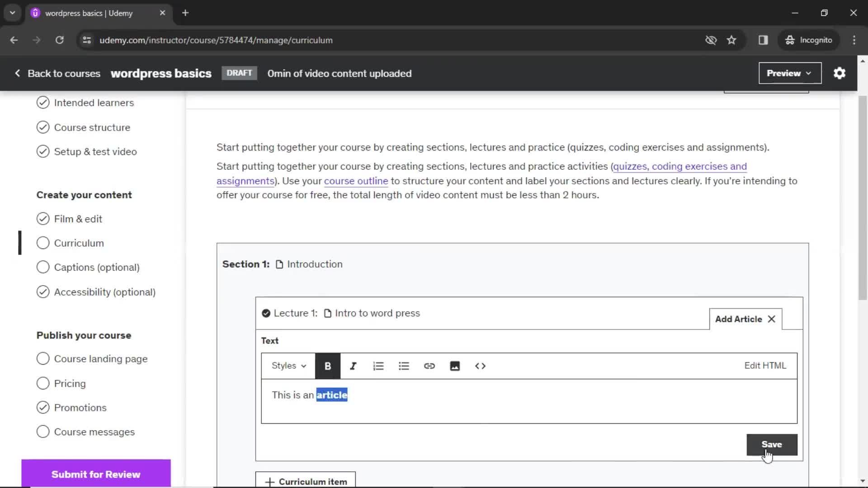
Task: Insert a numbered list
Action: coord(378,366)
